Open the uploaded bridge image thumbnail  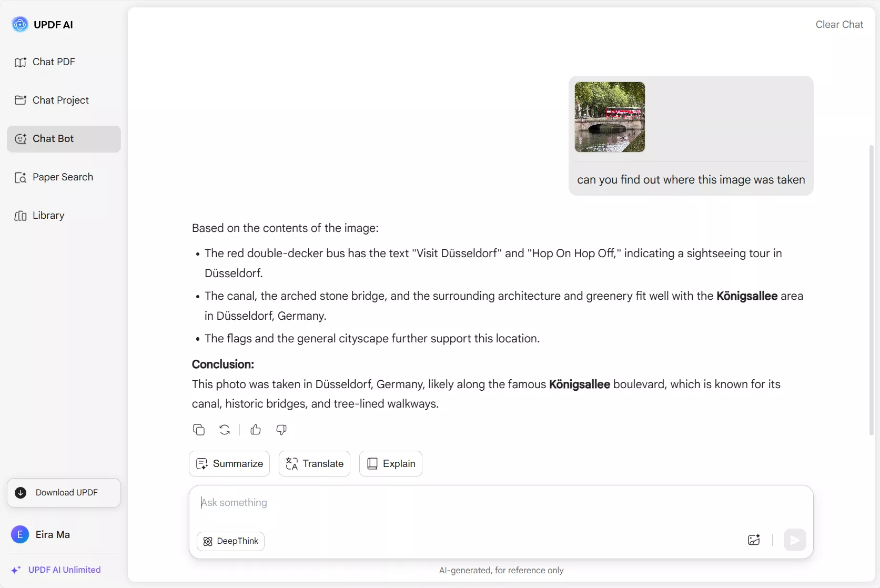tap(610, 117)
